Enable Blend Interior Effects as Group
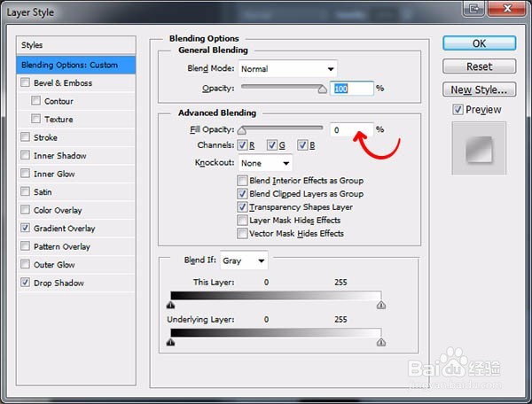Screen dimensions: 532x404 click(x=242, y=181)
